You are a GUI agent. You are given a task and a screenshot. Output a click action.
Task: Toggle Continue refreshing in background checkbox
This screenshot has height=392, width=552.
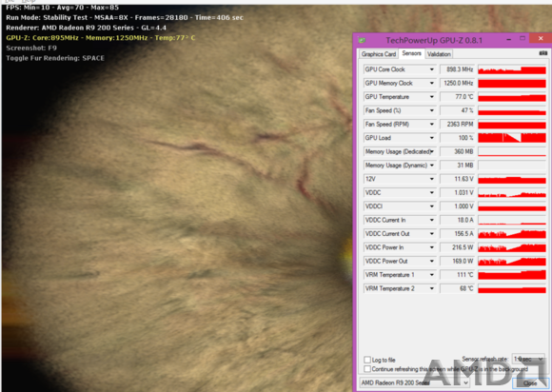click(x=367, y=369)
